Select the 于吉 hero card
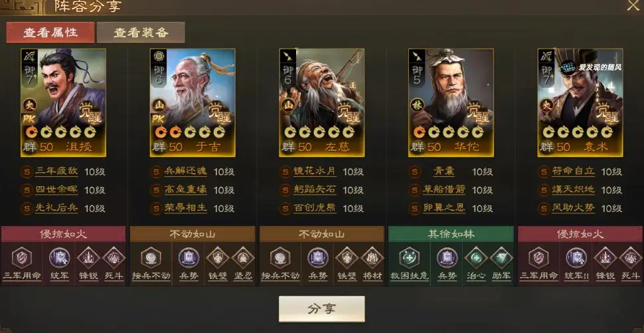644x333 pixels. tap(193, 103)
